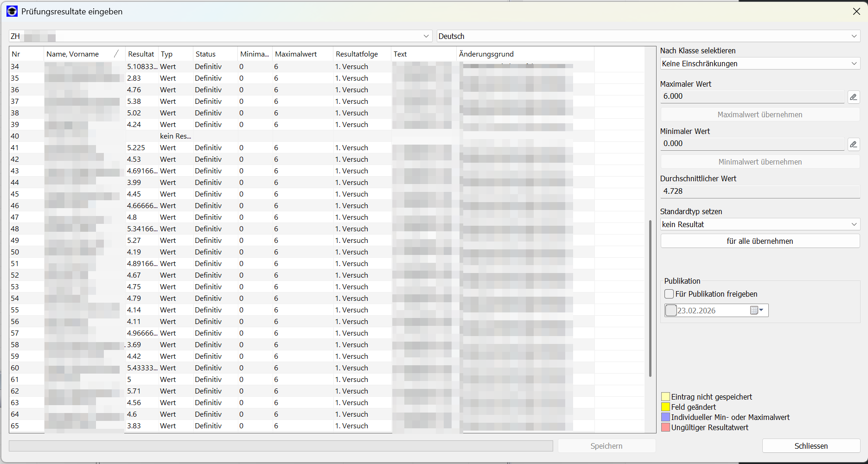This screenshot has width=868, height=464.
Task: Click the Typ column header
Action: coord(175,54)
